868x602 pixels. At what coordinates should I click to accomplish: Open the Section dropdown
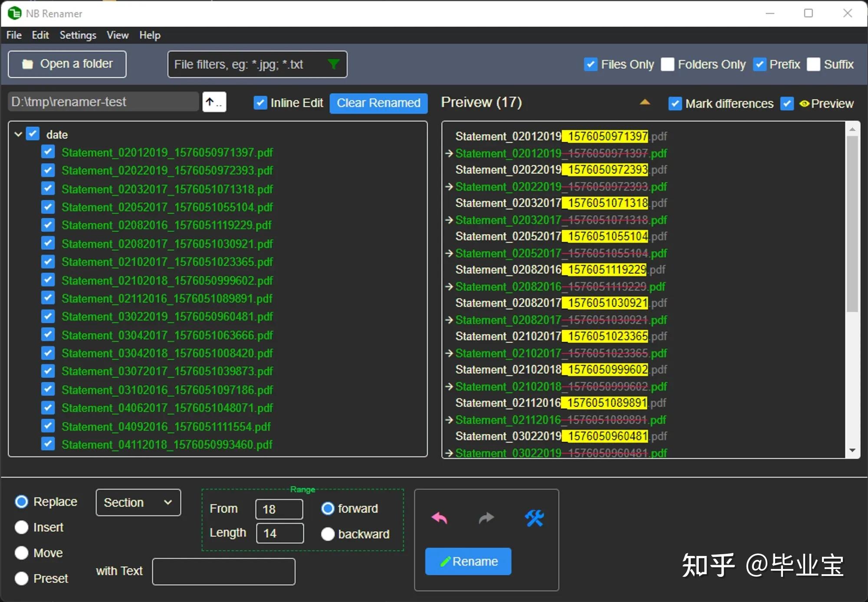[x=138, y=503]
